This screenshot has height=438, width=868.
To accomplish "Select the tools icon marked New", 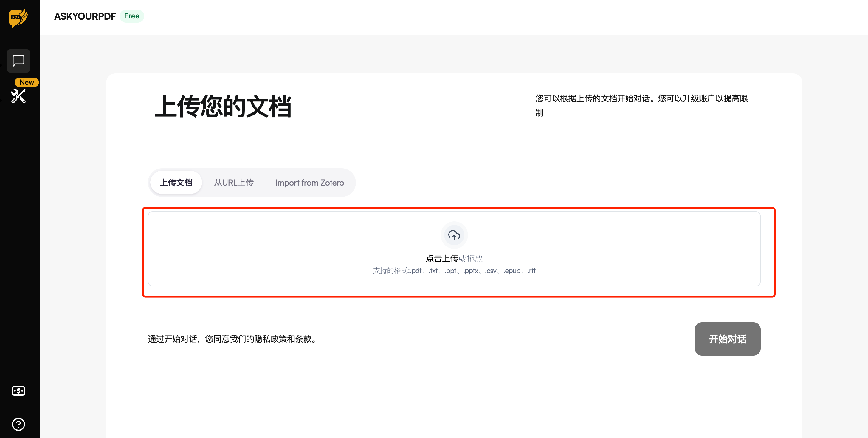I will 18,96.
